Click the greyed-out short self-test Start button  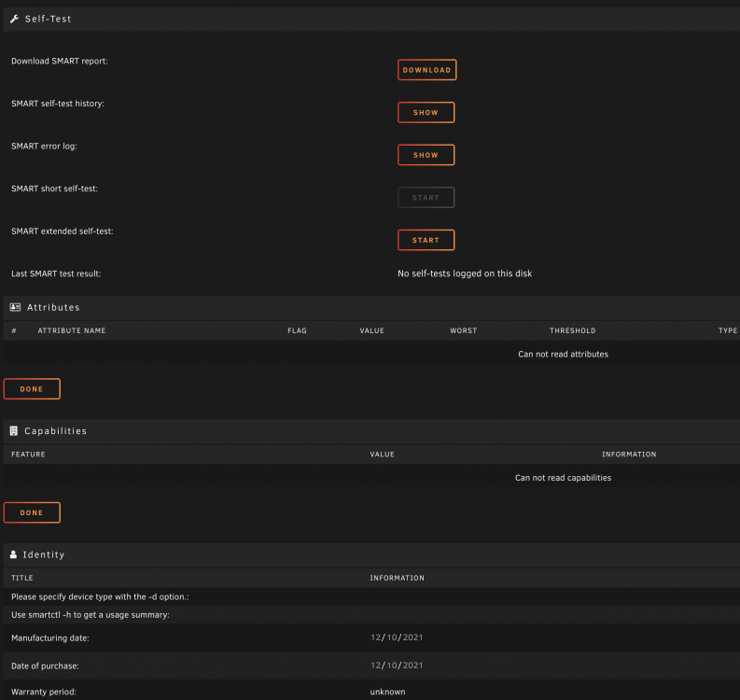point(426,197)
